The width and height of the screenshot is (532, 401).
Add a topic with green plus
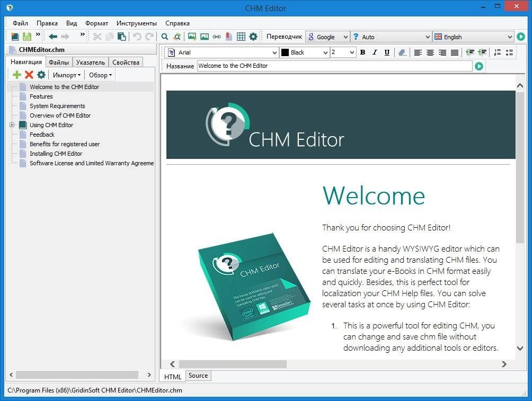coord(16,75)
